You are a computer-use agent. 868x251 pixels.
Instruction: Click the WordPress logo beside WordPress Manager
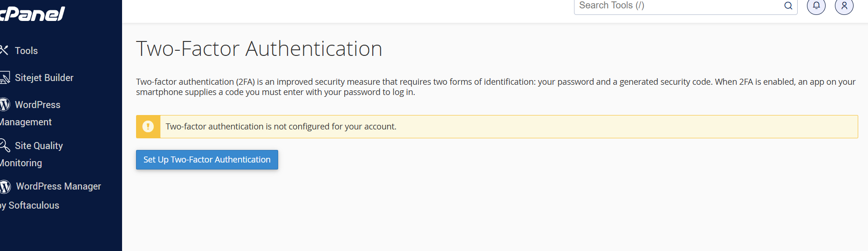[x=5, y=186]
